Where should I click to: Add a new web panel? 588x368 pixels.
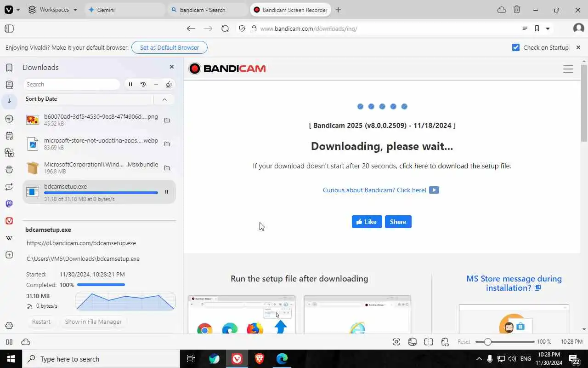coord(9,255)
